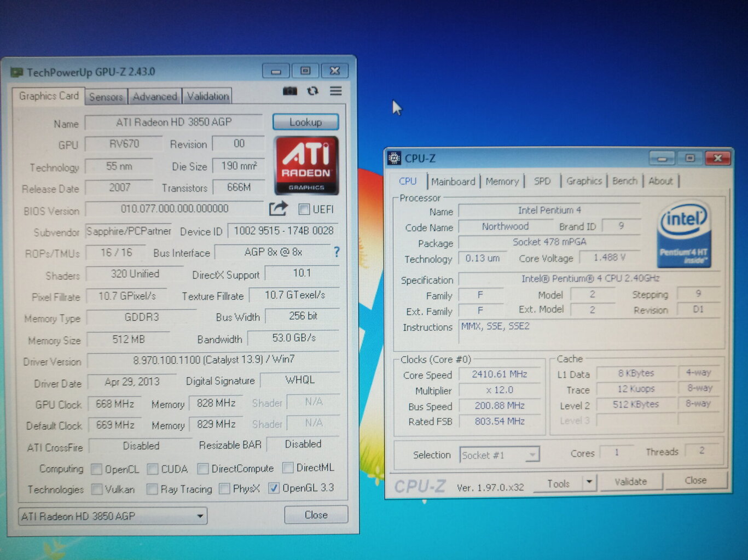Viewport: 748px width, 560px height.
Task: Click the BIOS Version field
Action: tap(175, 209)
